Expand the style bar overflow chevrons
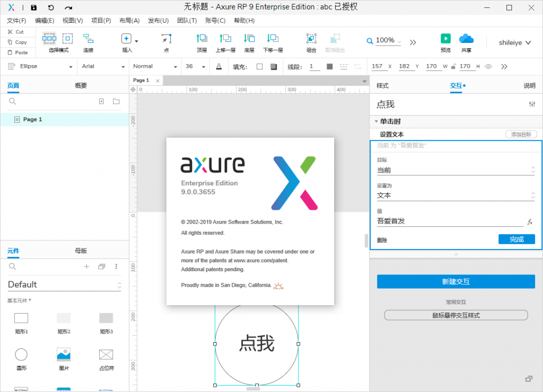 [504, 66]
